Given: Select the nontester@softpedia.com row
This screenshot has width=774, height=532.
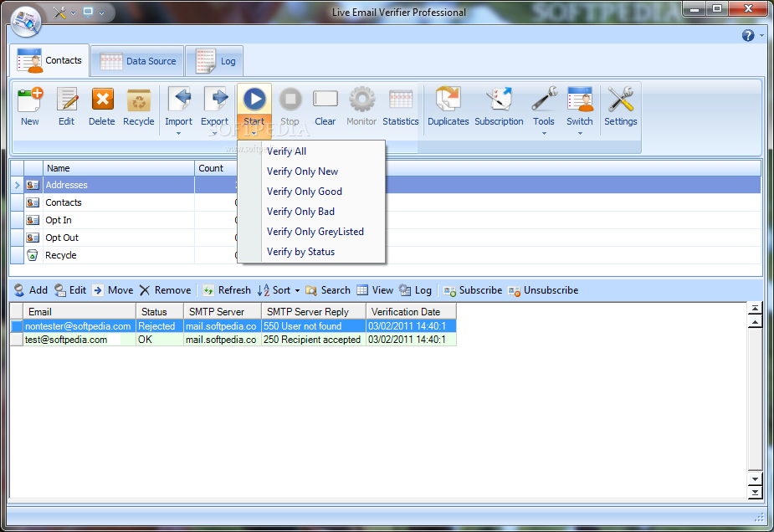Looking at the screenshot, I should 233,326.
